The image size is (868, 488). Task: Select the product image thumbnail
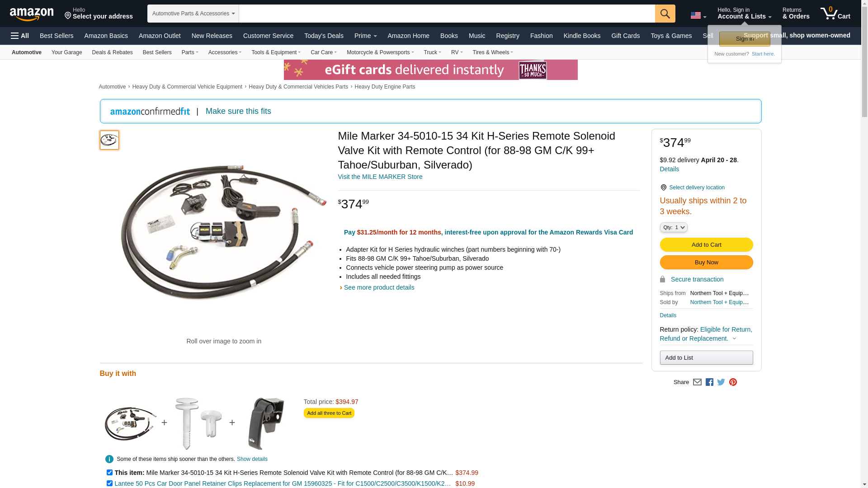point(109,140)
